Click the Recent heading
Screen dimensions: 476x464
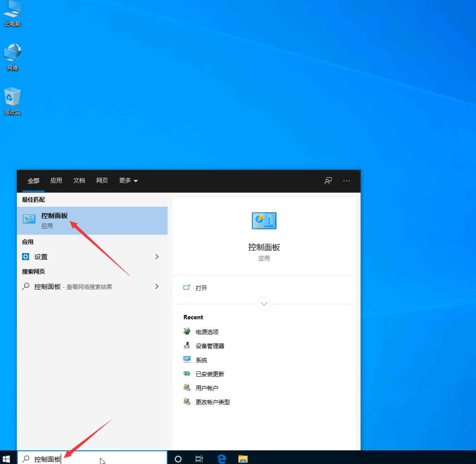pos(193,317)
